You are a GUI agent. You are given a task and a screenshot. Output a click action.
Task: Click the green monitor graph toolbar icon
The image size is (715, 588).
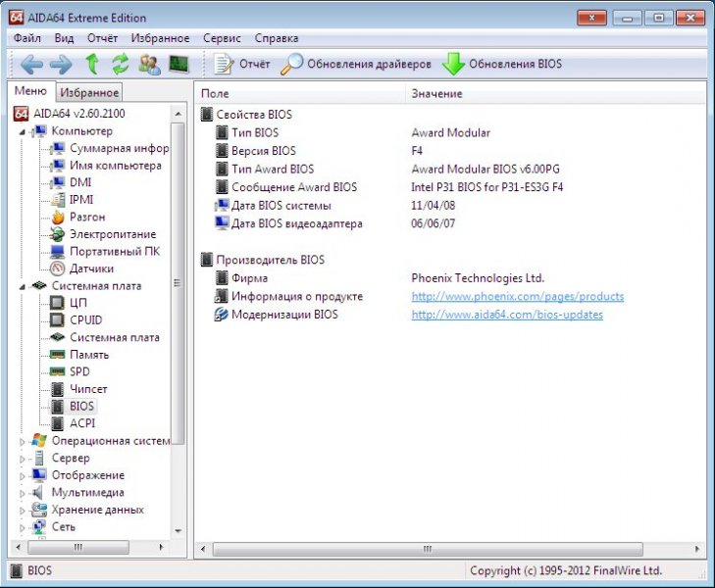pyautogui.click(x=179, y=65)
